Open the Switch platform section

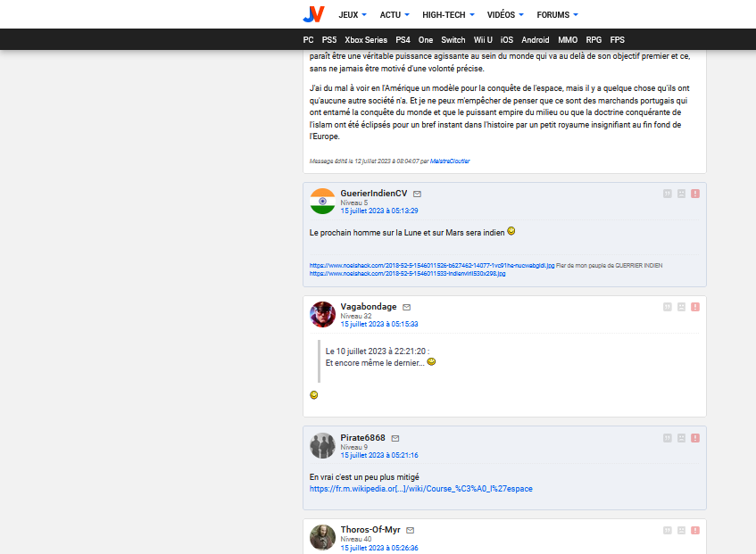click(x=453, y=40)
